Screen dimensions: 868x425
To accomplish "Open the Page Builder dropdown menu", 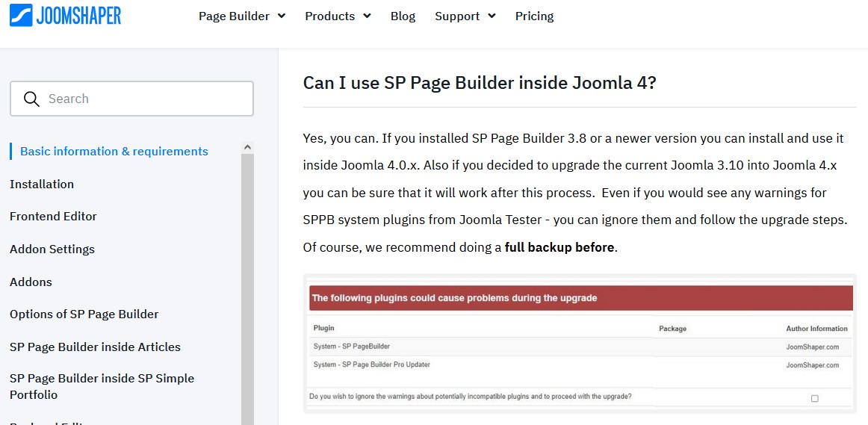I will tap(241, 16).
